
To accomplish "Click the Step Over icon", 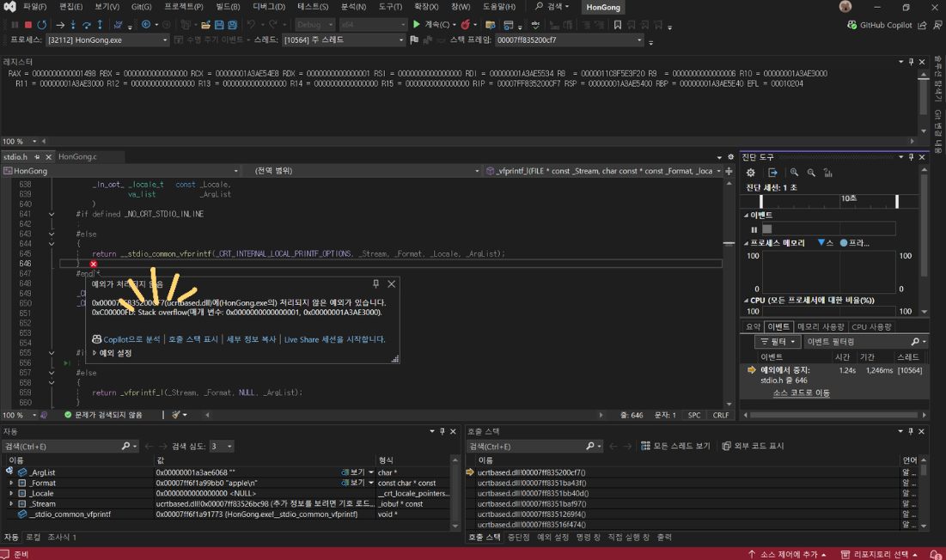I will click(x=86, y=25).
